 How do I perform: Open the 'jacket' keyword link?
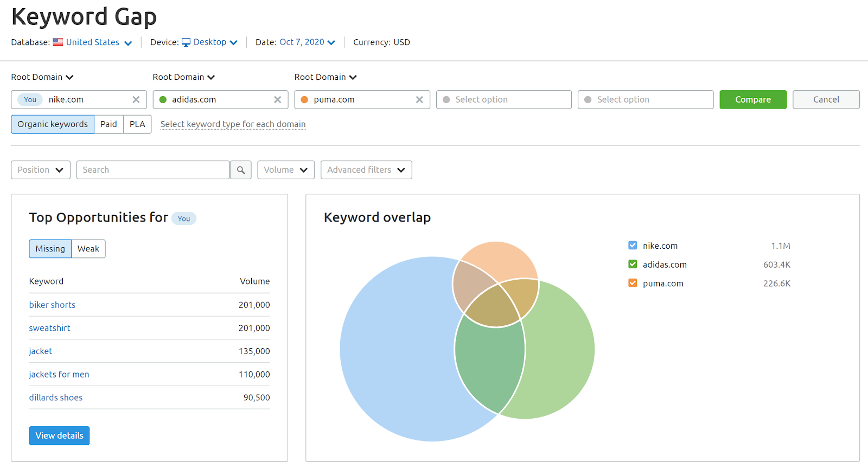point(41,351)
